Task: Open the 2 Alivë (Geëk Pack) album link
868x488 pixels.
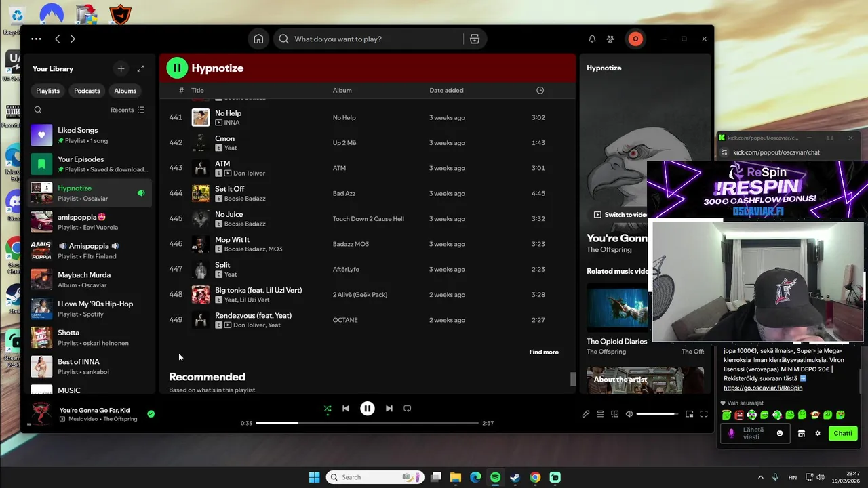Action: 360,295
